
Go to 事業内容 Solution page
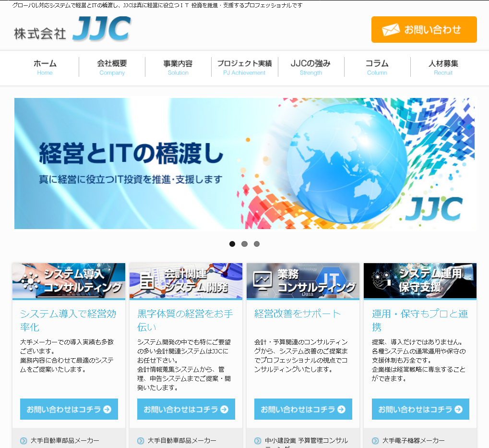(x=178, y=67)
